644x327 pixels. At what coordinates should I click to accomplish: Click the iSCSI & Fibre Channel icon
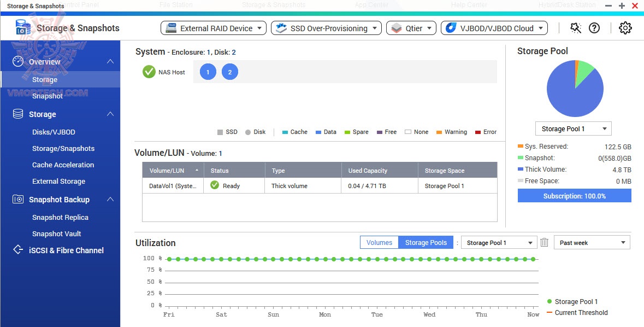(18, 250)
